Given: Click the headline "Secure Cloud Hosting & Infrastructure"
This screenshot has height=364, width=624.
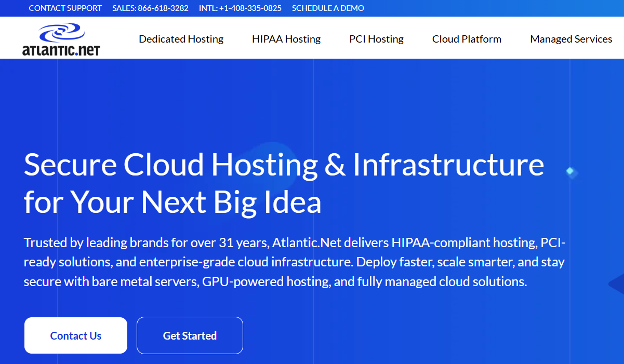Looking at the screenshot, I should tap(284, 164).
